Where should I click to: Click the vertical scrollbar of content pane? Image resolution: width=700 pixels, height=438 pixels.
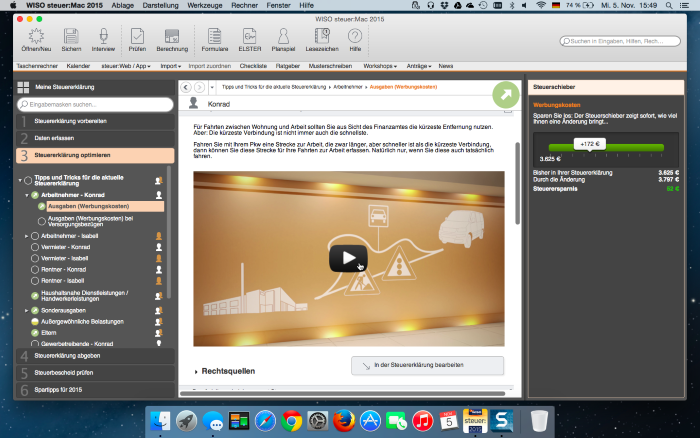point(517,183)
